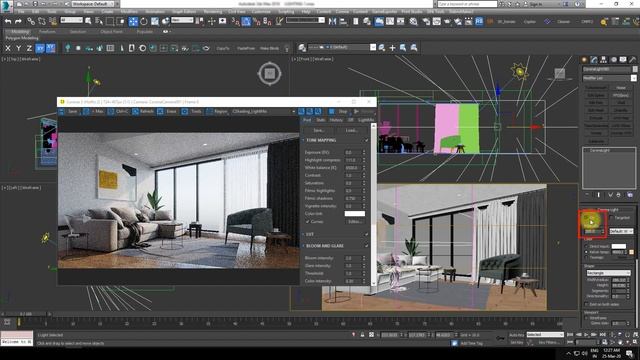
Task: Open Render Setup icon
Action: click(426, 21)
